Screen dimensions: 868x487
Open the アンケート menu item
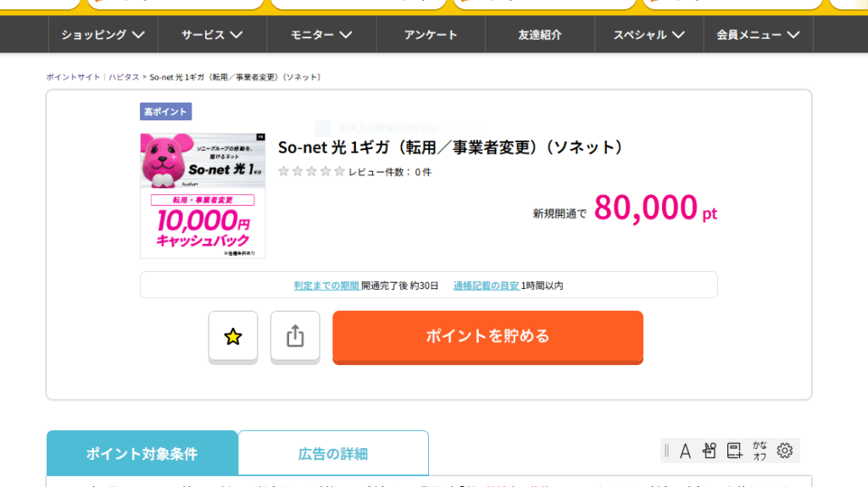[x=431, y=35]
